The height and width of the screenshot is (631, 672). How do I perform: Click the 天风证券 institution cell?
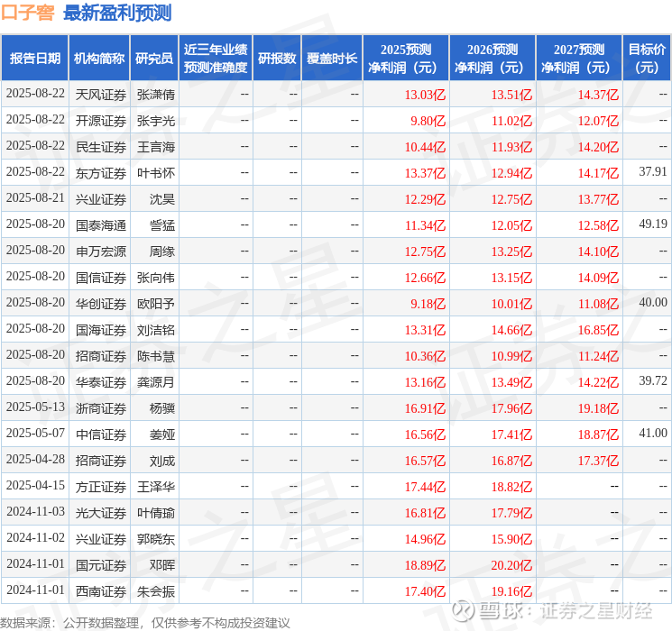pyautogui.click(x=101, y=95)
